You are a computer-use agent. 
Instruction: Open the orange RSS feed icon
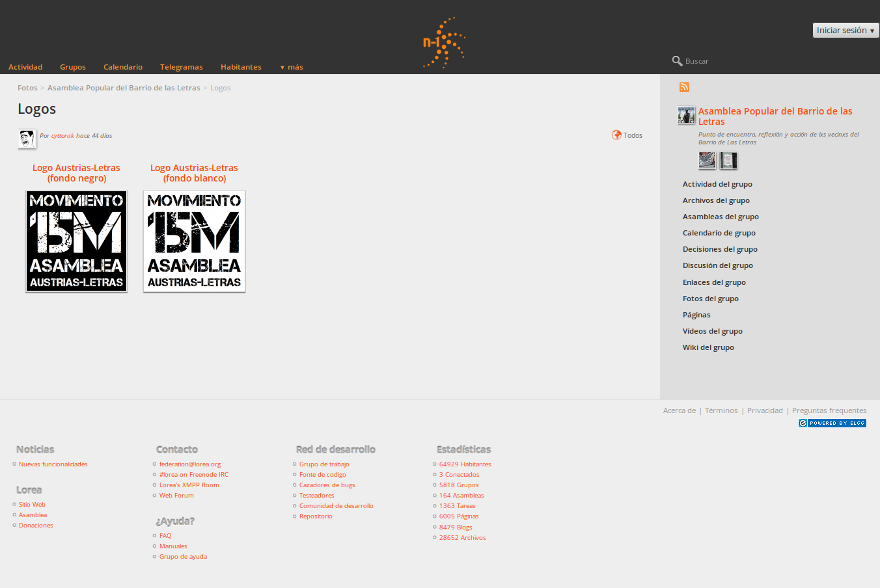684,87
